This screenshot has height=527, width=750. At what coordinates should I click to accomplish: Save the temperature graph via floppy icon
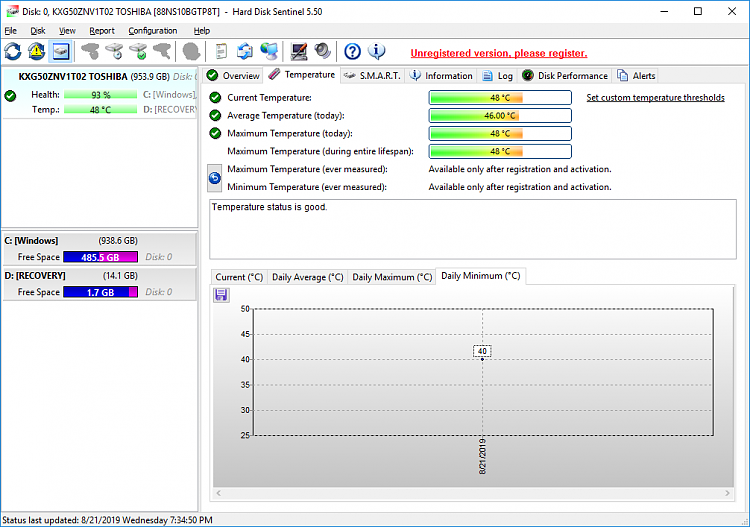pyautogui.click(x=221, y=295)
